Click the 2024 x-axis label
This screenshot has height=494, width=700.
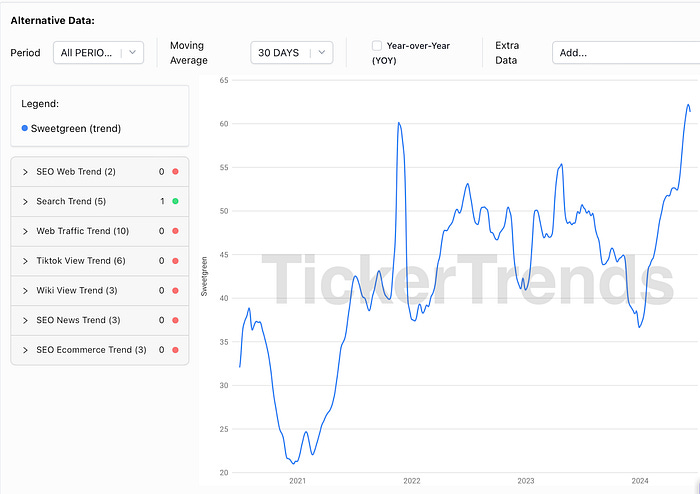640,481
